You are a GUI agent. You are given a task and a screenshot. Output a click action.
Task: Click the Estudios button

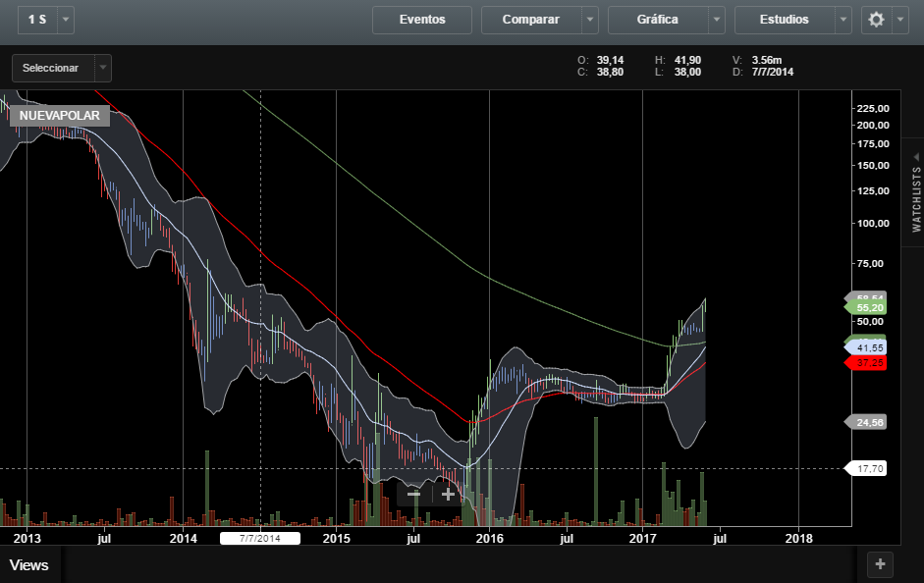(784, 20)
